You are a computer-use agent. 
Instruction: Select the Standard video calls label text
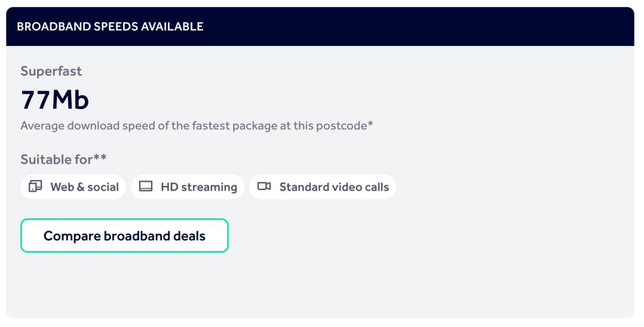click(334, 187)
